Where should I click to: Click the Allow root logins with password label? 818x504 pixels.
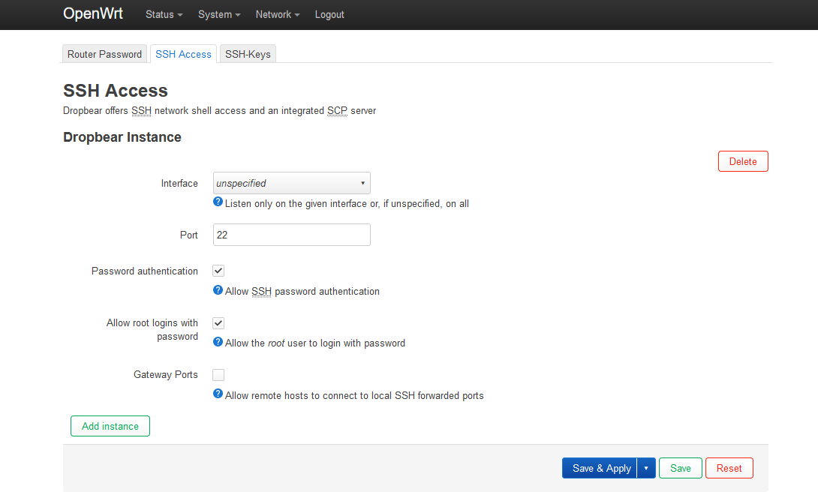(x=152, y=329)
